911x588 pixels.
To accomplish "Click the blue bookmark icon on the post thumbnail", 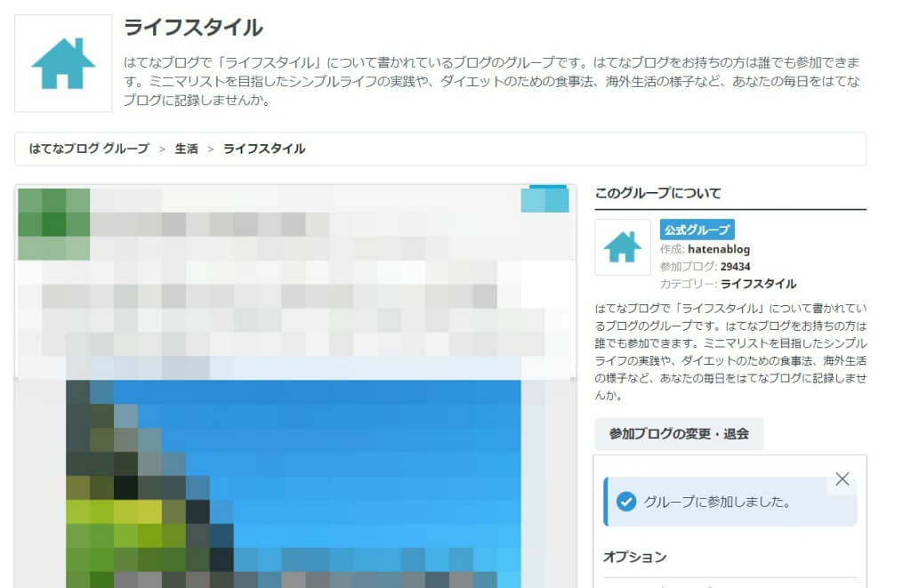I will (x=545, y=199).
